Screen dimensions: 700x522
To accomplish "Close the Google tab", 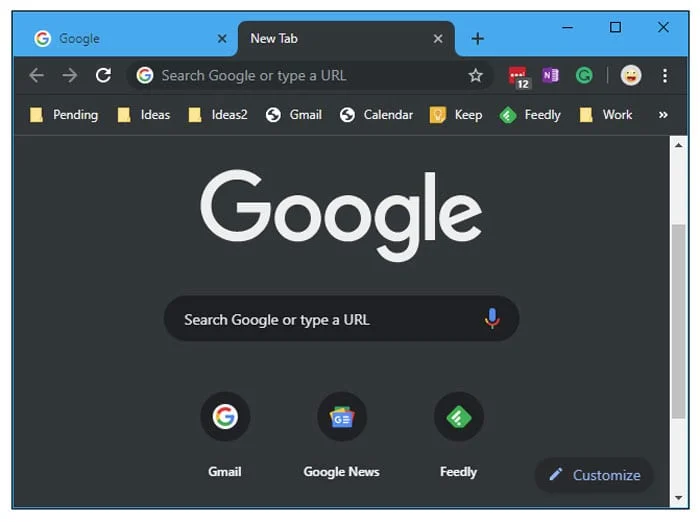I will (222, 38).
